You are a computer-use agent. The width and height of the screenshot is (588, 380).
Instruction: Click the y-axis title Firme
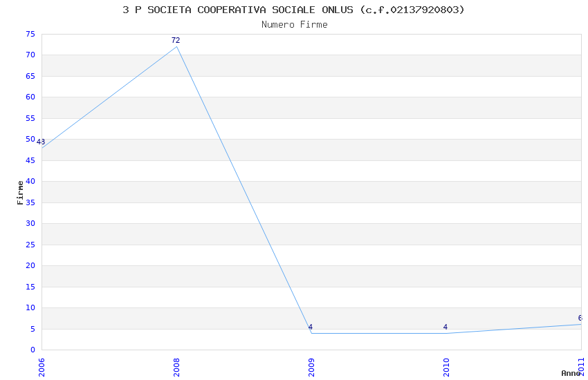[x=20, y=193]
